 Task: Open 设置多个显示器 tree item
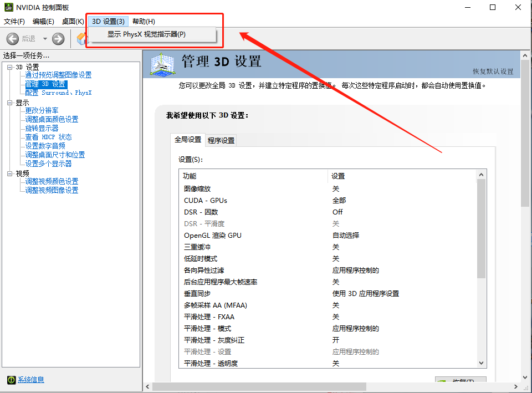49,164
